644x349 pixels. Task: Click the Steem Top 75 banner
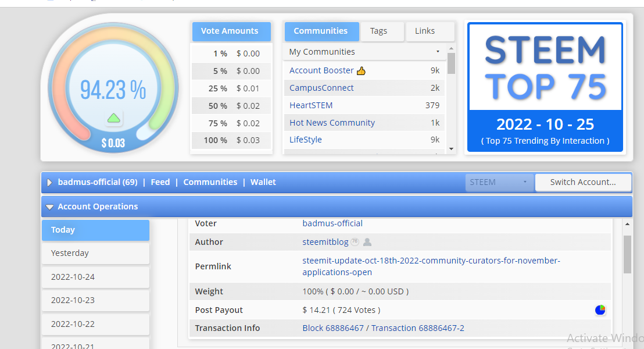545,87
